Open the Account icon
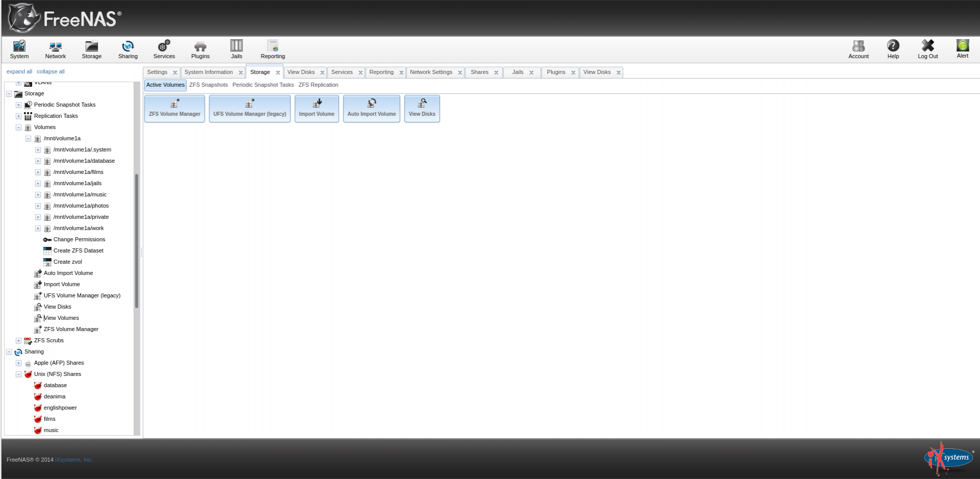Image resolution: width=980 pixels, height=479 pixels. 858,49
